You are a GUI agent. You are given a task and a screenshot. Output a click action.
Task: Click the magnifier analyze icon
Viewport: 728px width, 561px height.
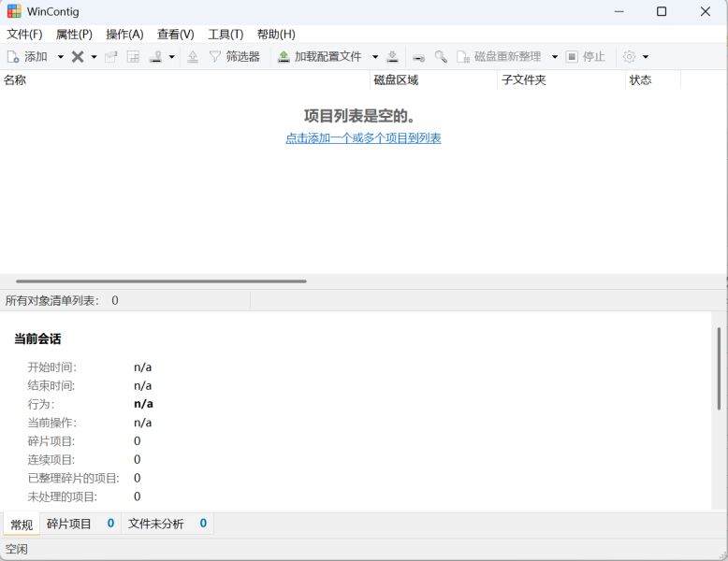tap(441, 57)
